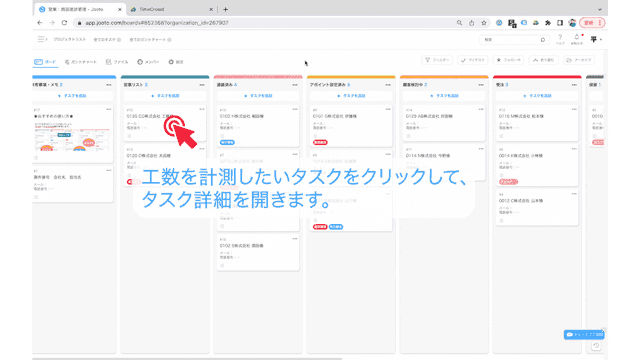Open the Chrome side panel icon
The height and width of the screenshot is (360, 640).
click(x=560, y=23)
